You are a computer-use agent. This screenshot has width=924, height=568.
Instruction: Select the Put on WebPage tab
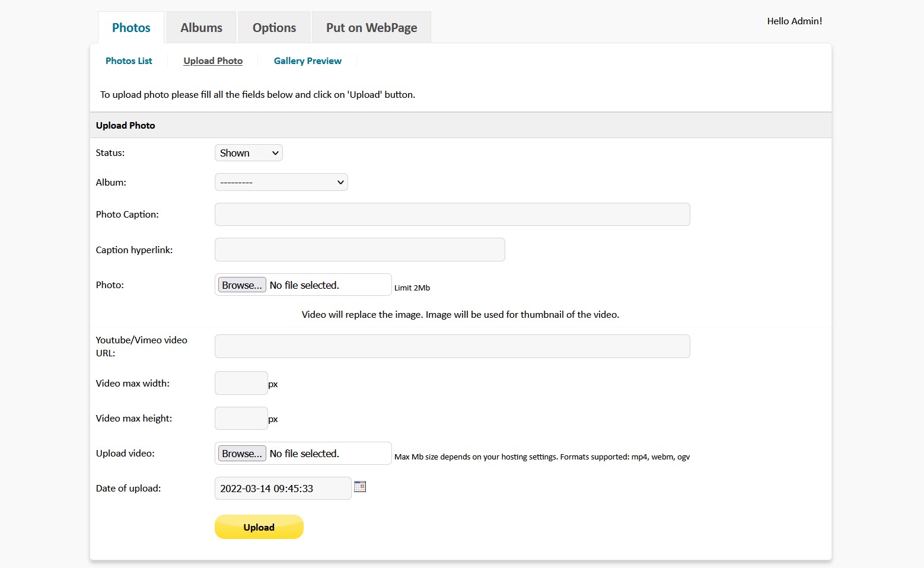[370, 27]
